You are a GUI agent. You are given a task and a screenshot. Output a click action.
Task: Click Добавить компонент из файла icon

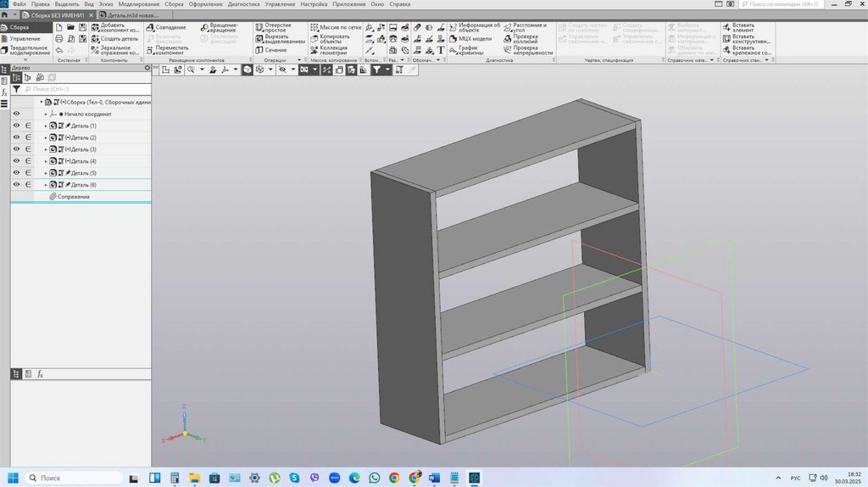pyautogui.click(x=95, y=28)
